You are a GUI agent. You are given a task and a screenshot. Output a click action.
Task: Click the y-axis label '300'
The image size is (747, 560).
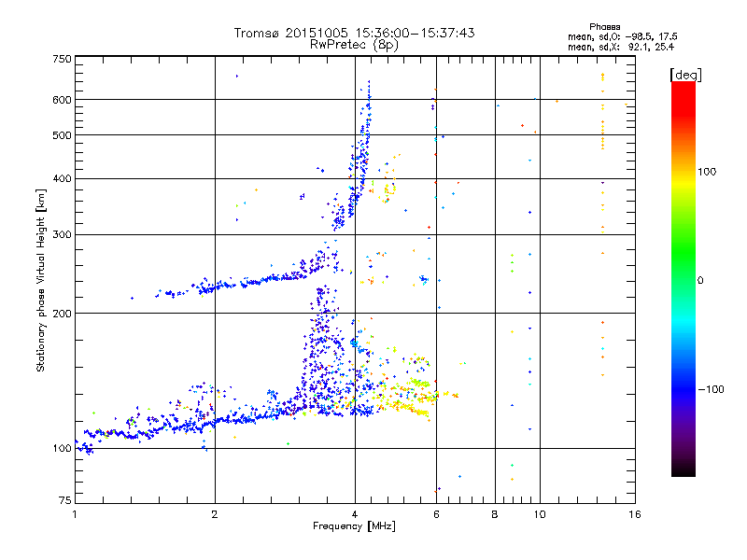pos(62,234)
